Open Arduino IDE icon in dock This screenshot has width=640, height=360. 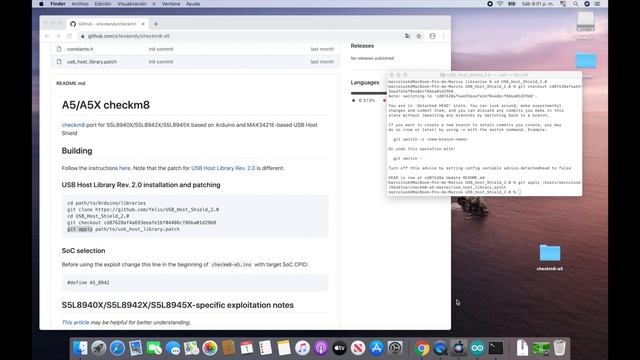(x=477, y=348)
